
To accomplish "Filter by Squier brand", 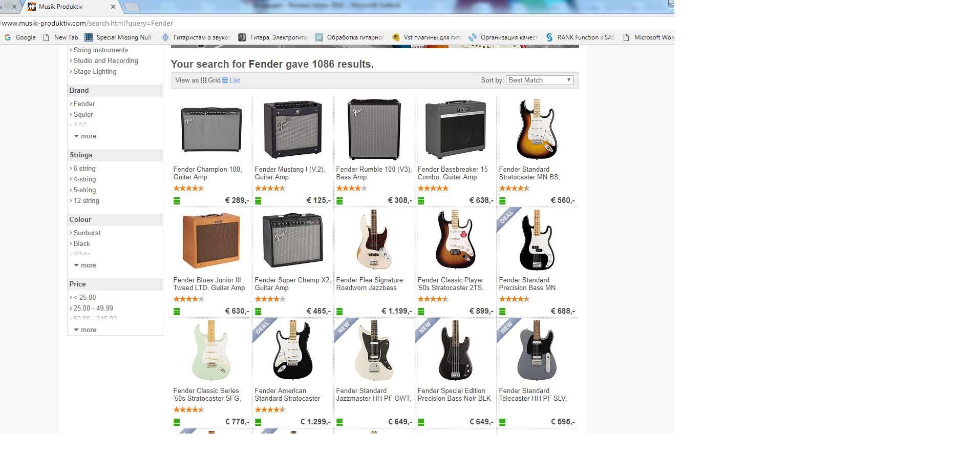I will click(83, 115).
